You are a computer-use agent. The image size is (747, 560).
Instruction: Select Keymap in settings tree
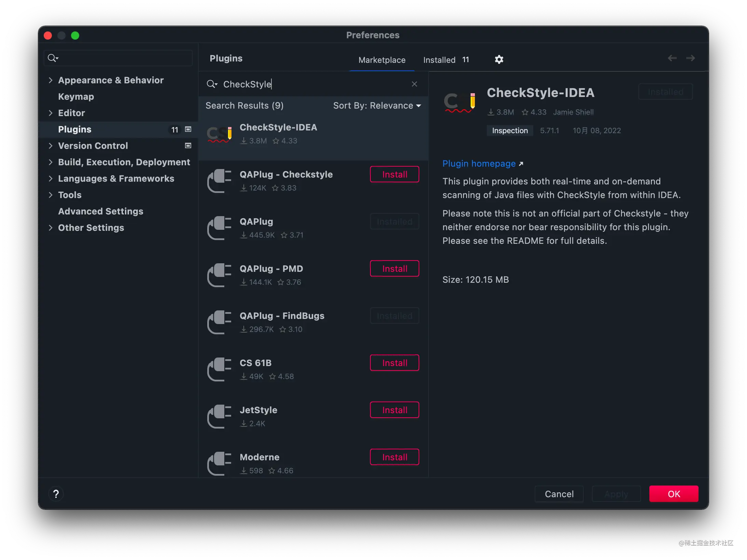coord(76,97)
